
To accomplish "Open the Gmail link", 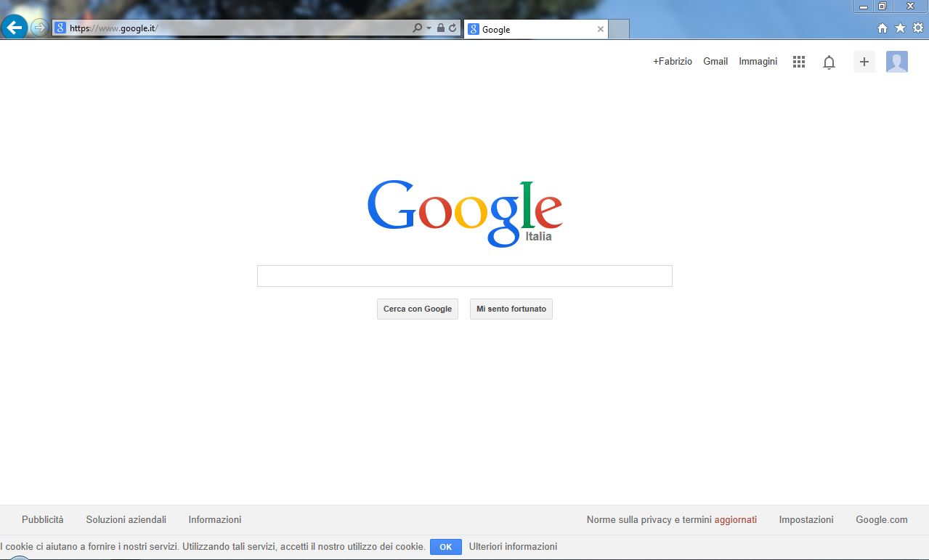I will click(x=715, y=62).
